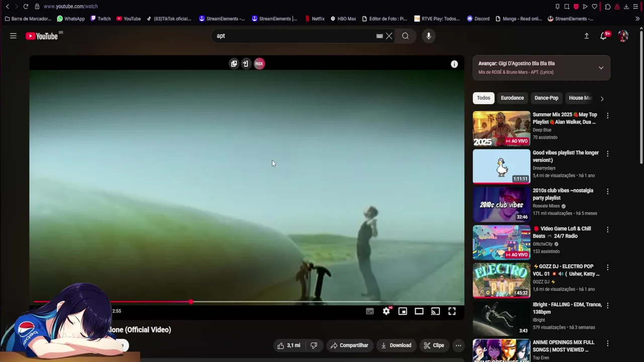Dislike the video

tap(314, 345)
